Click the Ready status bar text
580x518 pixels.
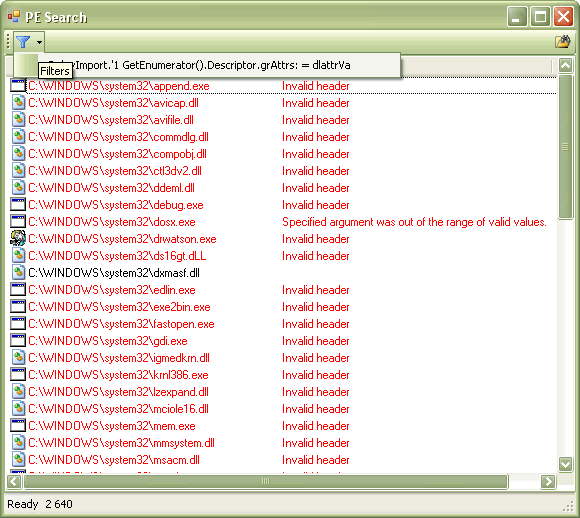pyautogui.click(x=23, y=504)
